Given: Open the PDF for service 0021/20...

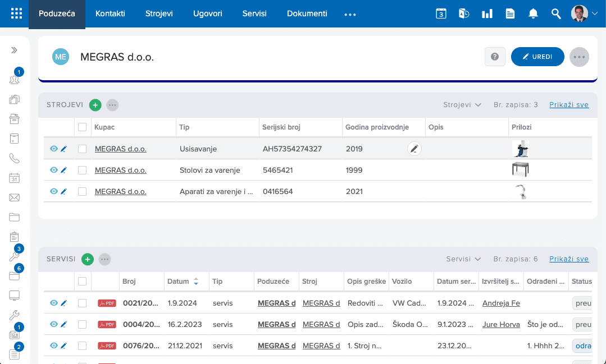Looking at the screenshot, I should pyautogui.click(x=107, y=303).
